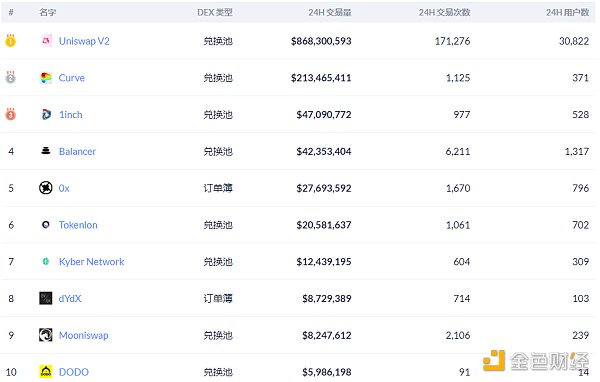
Task: Sort by 24H用户数 column header
Action: coord(567,12)
